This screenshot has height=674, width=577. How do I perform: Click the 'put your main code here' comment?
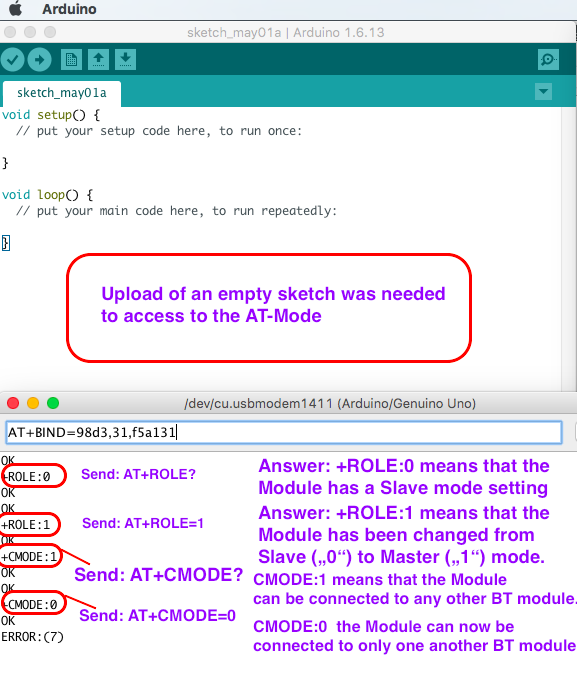point(176,211)
